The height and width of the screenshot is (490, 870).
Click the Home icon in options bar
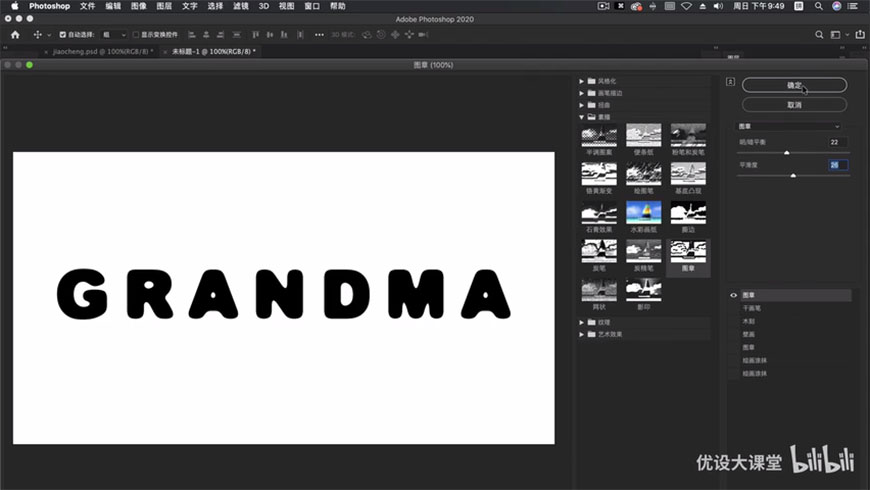[x=14, y=34]
